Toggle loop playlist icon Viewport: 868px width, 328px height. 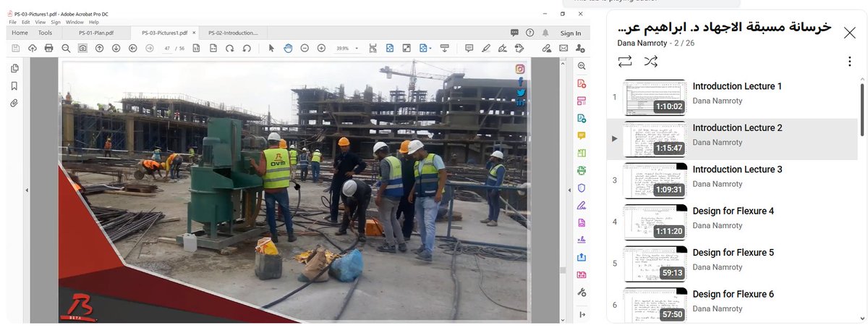coord(625,61)
